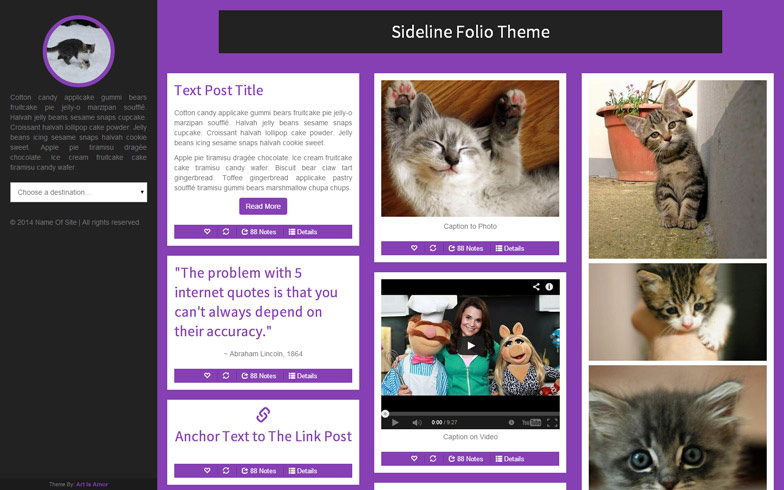Open the video info icon

pyautogui.click(x=549, y=286)
